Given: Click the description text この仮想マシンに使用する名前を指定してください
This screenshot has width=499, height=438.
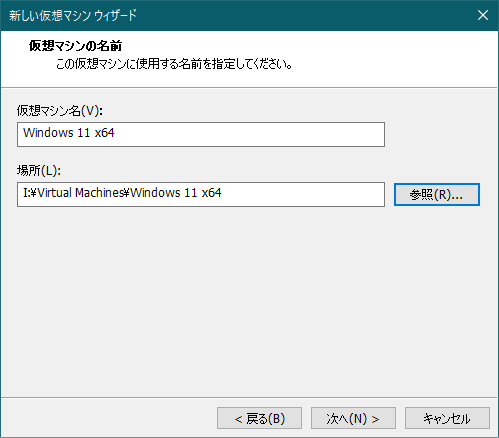Looking at the screenshot, I should tap(174, 64).
